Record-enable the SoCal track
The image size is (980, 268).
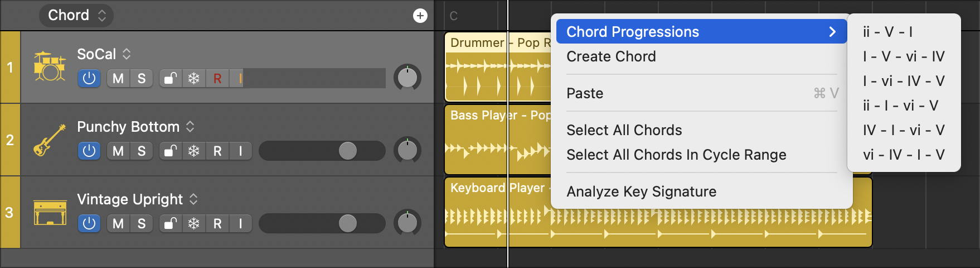pos(217,78)
